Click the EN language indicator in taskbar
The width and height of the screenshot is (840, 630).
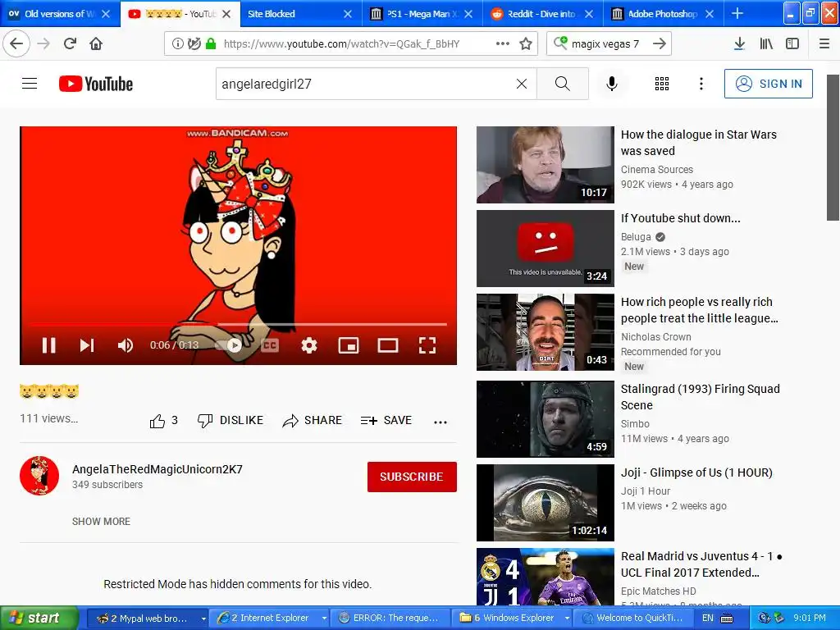click(708, 619)
